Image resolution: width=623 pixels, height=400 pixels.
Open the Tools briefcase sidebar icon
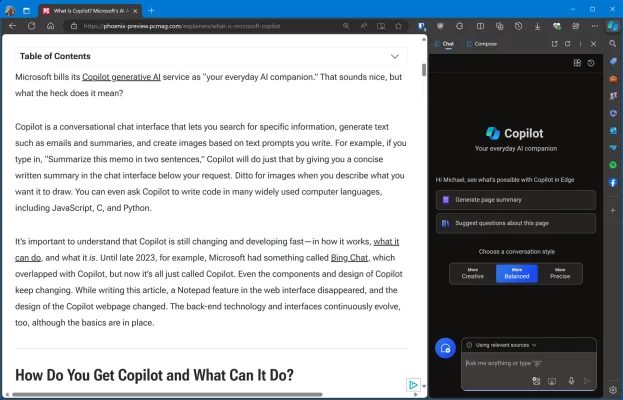(613, 79)
